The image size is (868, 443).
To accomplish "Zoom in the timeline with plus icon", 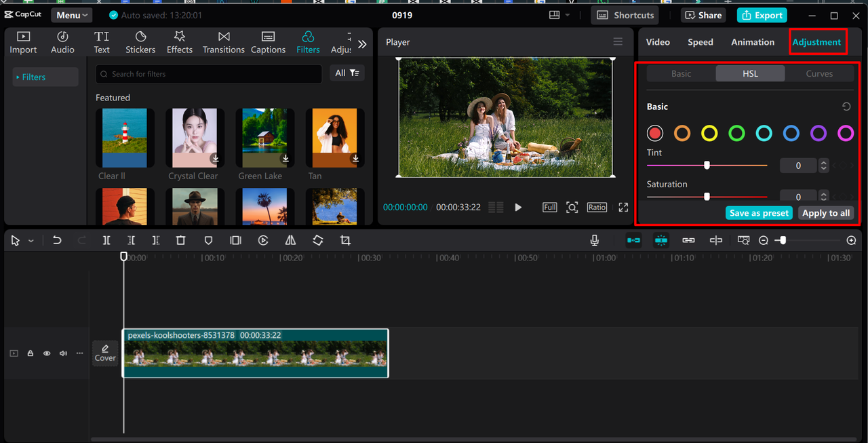I will pos(852,240).
